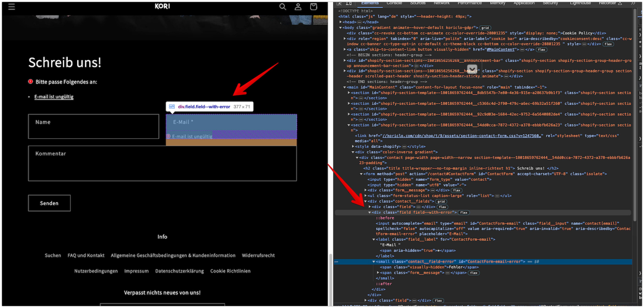
Task: Click the Senden button
Action: pos(49,203)
